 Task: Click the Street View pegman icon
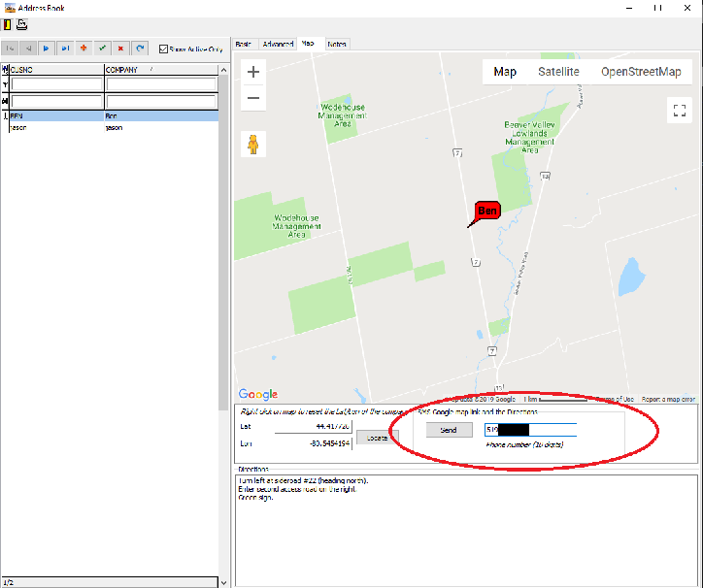(x=253, y=144)
